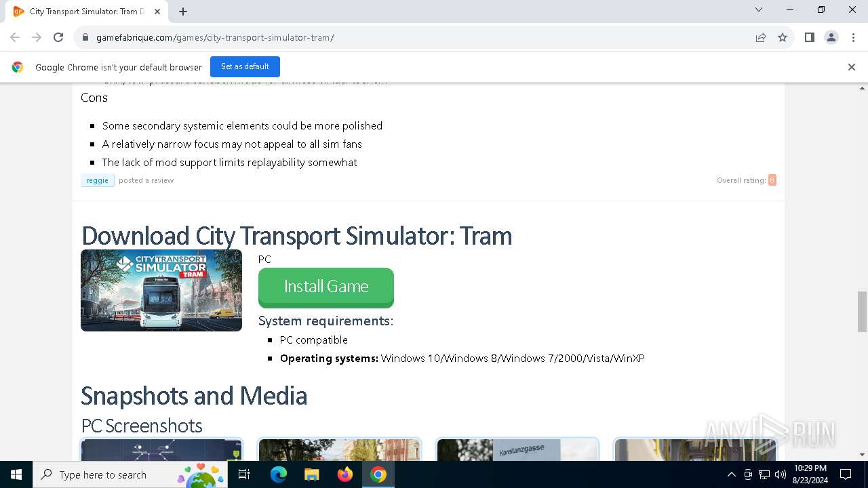868x488 pixels.
Task: Open reviewer reggie's profile link
Action: 97,180
